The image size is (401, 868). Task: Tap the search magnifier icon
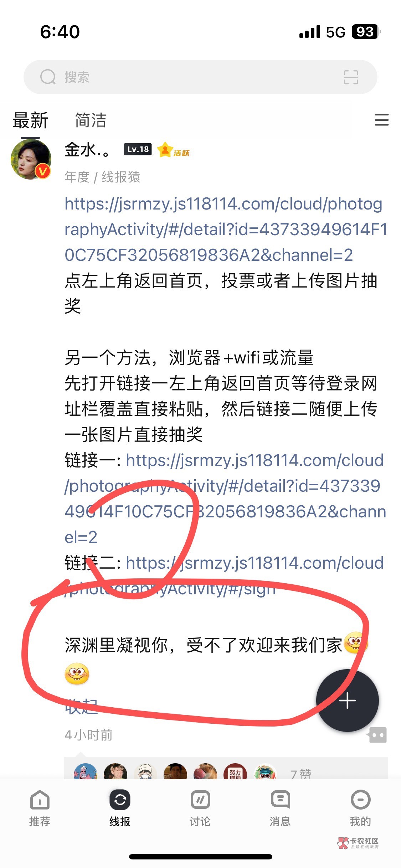coord(48,77)
